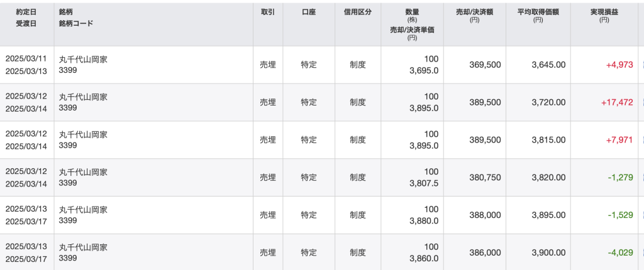Click the 3,900.00 average acquisition price

pyautogui.click(x=548, y=252)
